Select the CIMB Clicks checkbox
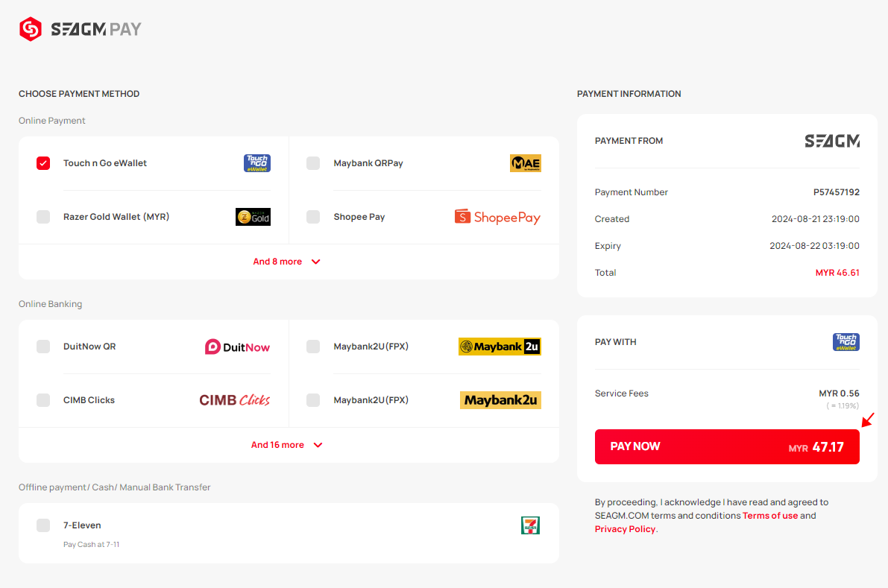The width and height of the screenshot is (888, 588). click(43, 400)
